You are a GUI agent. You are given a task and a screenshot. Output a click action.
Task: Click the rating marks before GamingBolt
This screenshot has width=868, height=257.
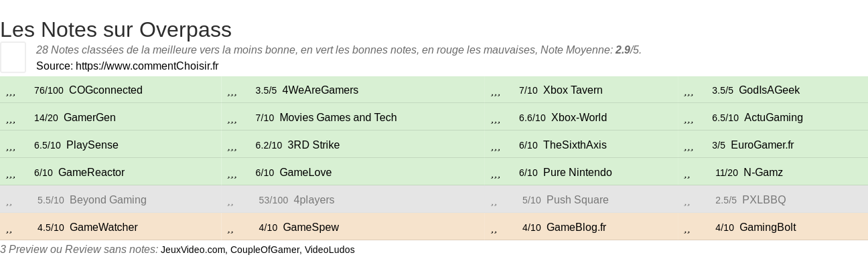pyautogui.click(x=687, y=230)
